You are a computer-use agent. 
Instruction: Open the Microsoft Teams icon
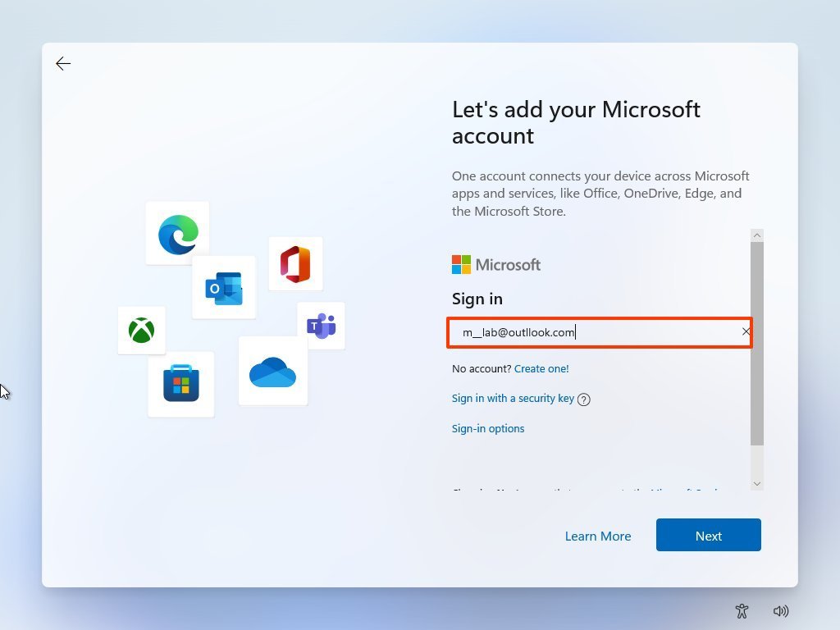pos(322,325)
